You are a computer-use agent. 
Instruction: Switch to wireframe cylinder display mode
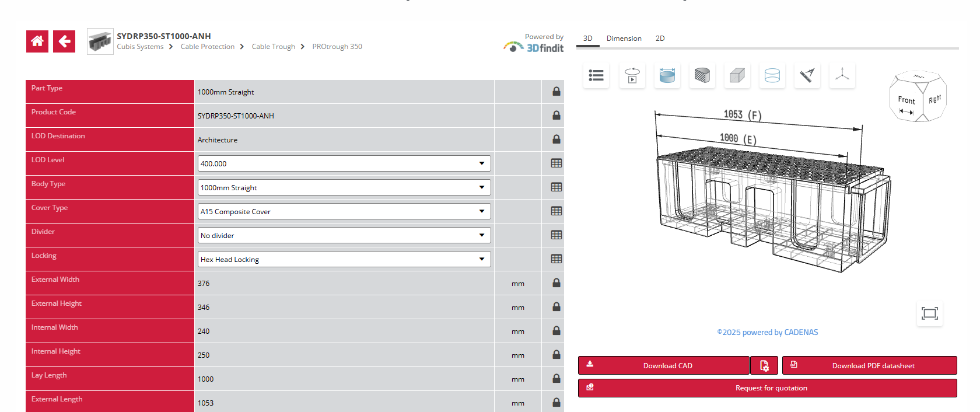(772, 75)
